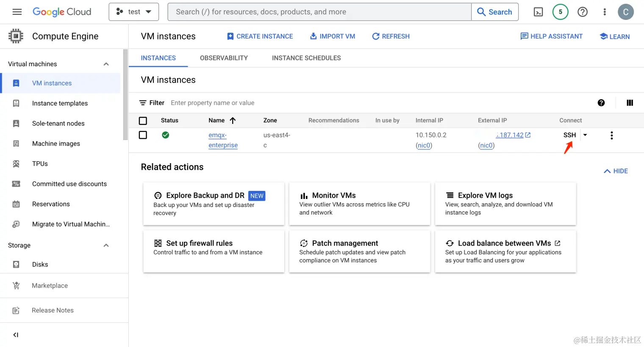Viewport: 644px width, 347px height.
Task: Open the emqx-enterprise row more-actions menu
Action: tap(611, 135)
